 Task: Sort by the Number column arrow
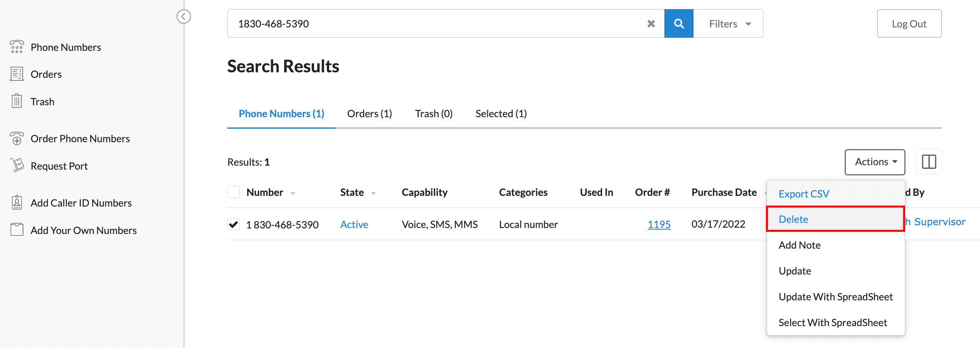293,193
